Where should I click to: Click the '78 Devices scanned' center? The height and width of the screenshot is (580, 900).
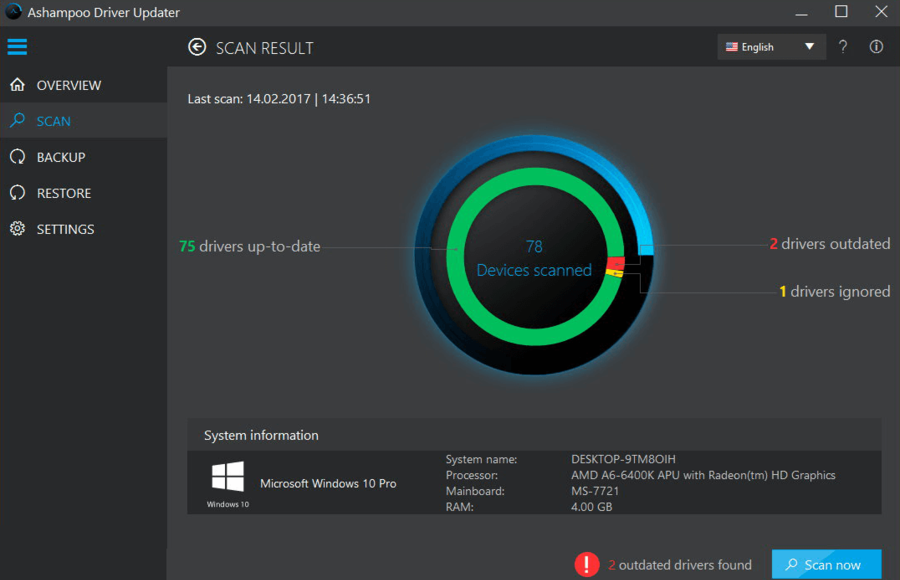click(x=534, y=258)
